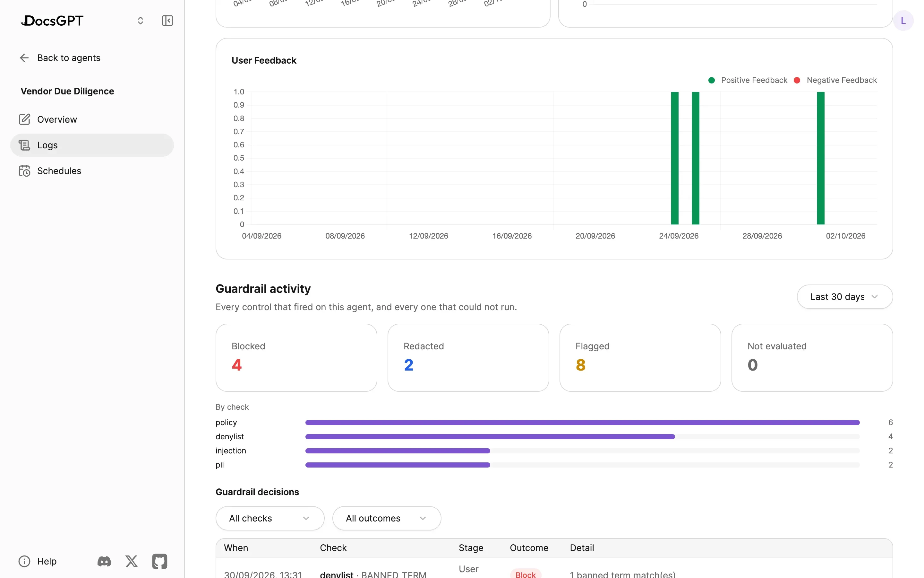Click the denylist check progress bar

click(582, 437)
